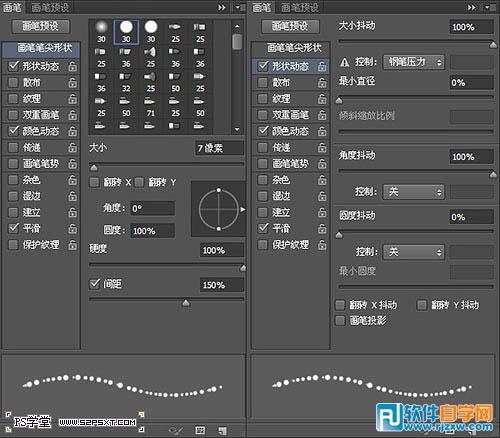Open the 控制 dropdown under 角度抖动
500x438 pixels.
[x=414, y=192]
